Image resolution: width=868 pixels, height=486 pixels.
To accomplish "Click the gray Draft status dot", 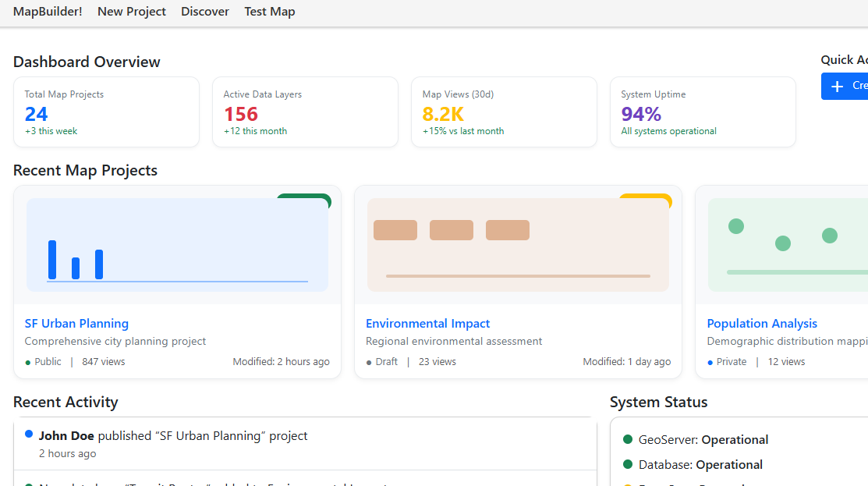I will (369, 363).
